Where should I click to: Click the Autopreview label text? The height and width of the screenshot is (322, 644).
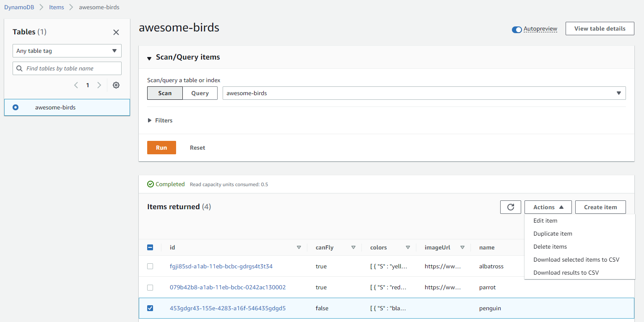(540, 29)
